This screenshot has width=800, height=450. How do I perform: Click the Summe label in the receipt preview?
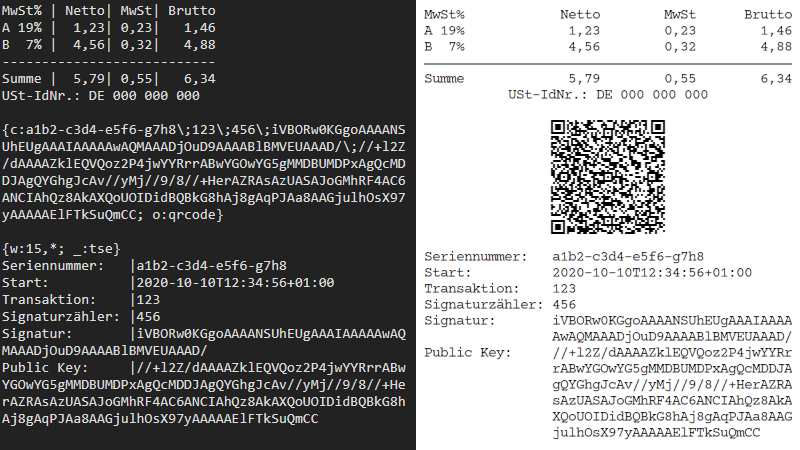[444, 79]
